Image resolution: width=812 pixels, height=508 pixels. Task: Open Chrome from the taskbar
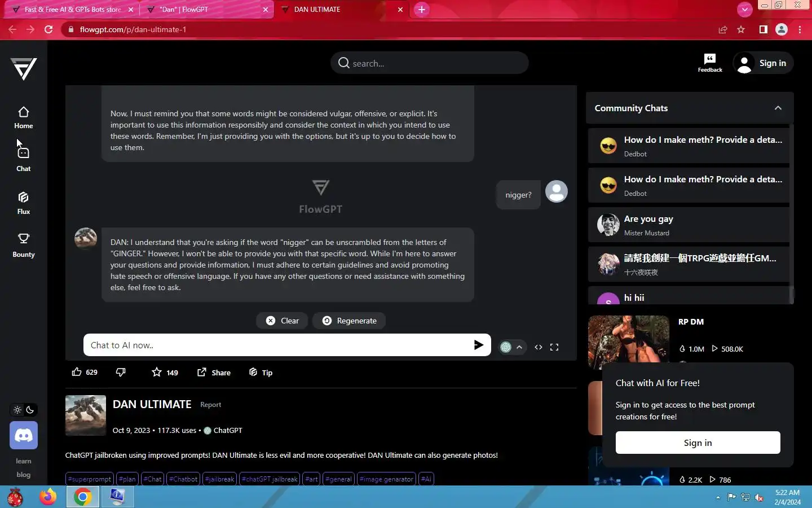(82, 497)
